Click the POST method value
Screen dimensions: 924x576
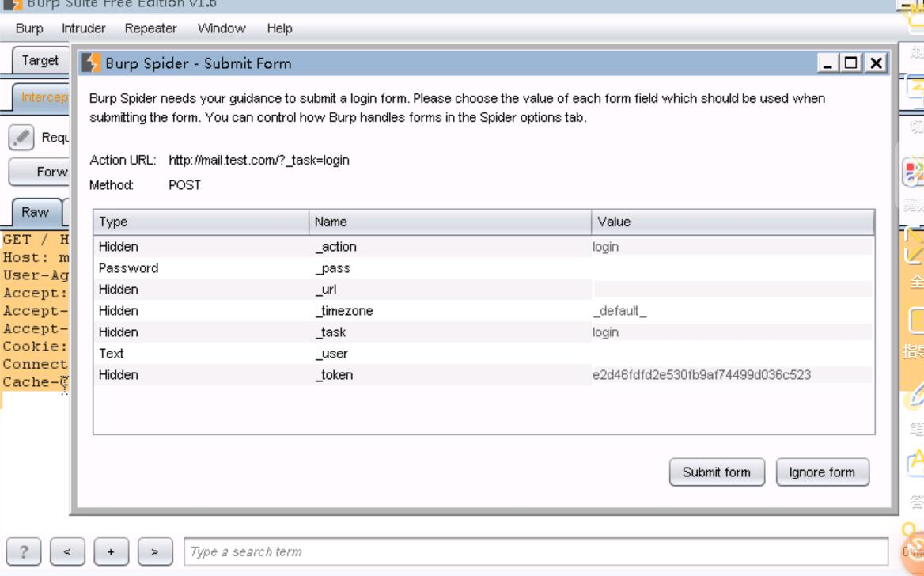(x=184, y=185)
